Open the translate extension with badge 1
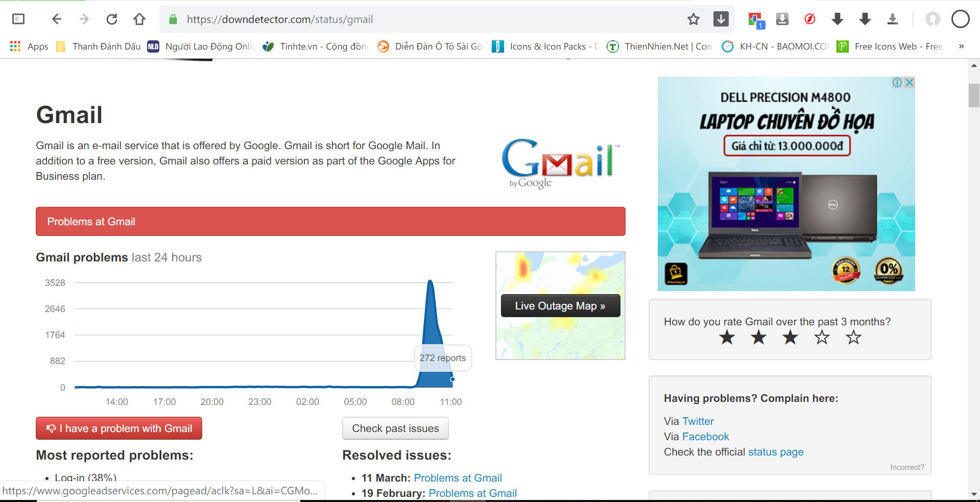Viewport: 980px width, 502px height. tap(755, 20)
